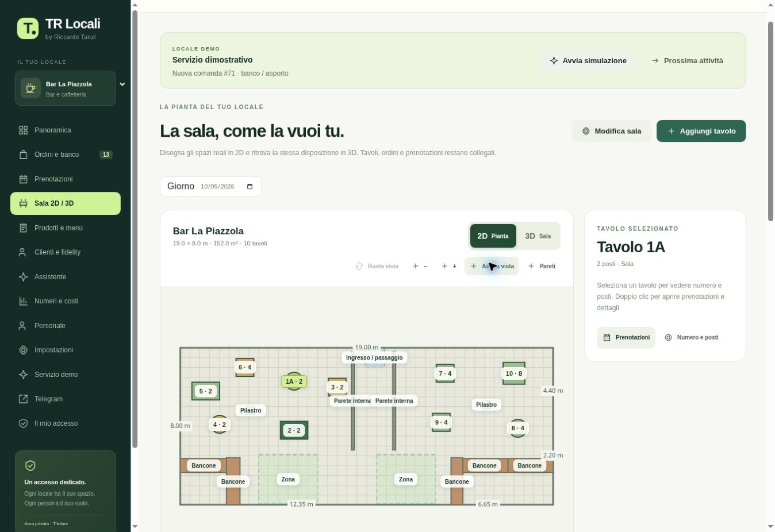
Task: Select table 10 · 8 on floor plan
Action: [x=514, y=373]
